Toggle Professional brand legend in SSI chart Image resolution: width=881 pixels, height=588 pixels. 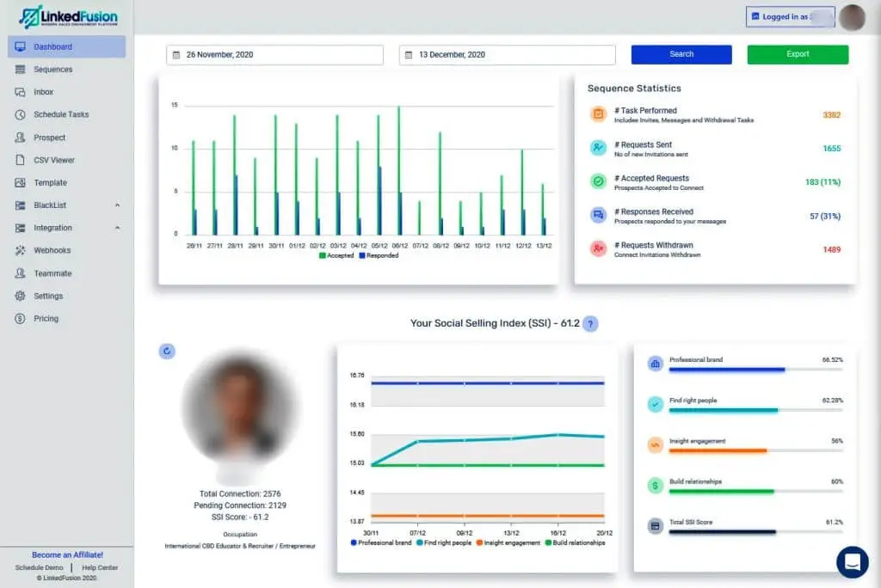pyautogui.click(x=381, y=543)
